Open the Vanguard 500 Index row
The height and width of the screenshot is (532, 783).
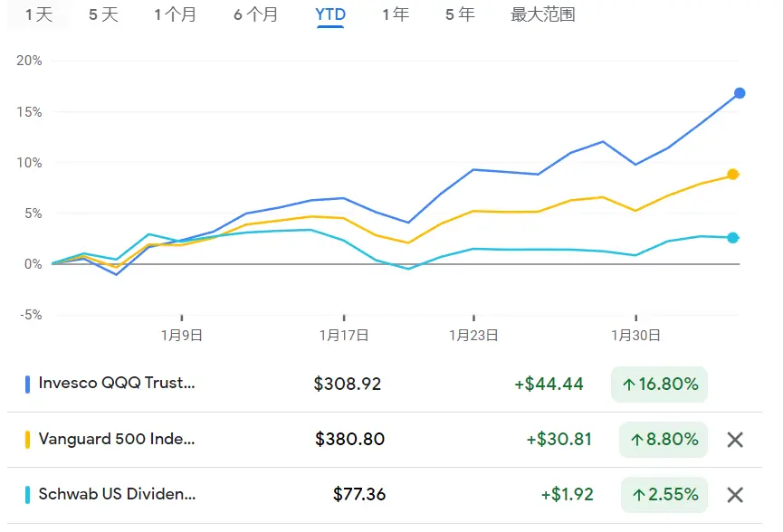click(385, 440)
